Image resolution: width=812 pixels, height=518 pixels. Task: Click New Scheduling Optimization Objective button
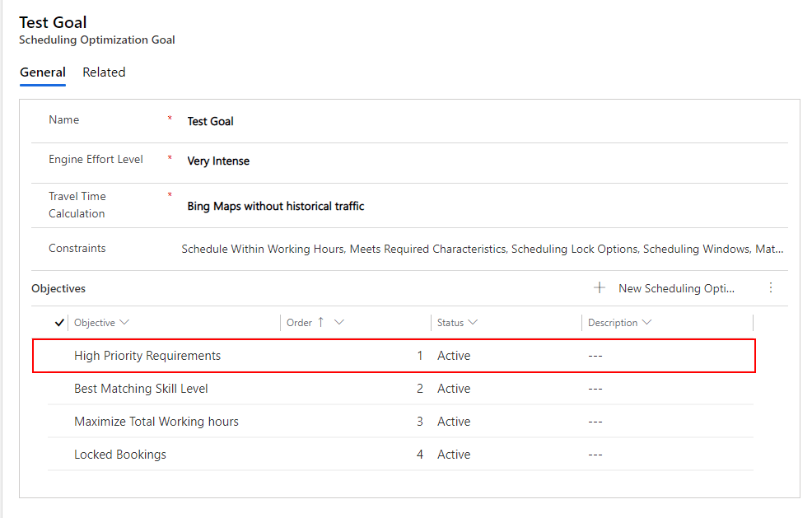pyautogui.click(x=675, y=288)
